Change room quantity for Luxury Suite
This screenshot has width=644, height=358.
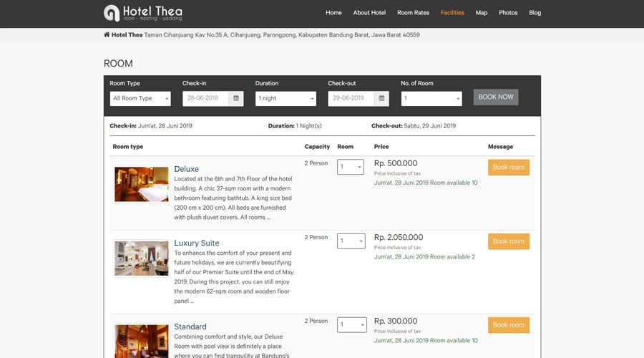click(x=351, y=241)
